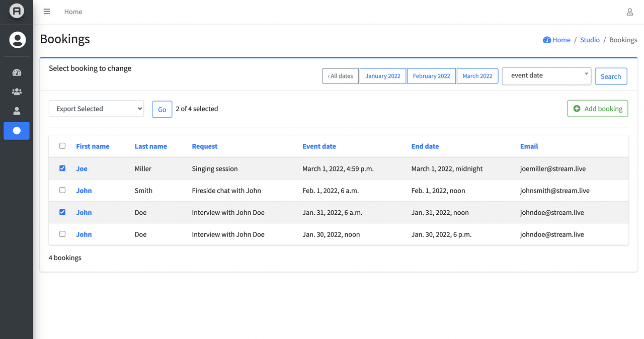Screen dimensions: 644x339
Task: Toggle the select-all header checkbox
Action: 62,146
